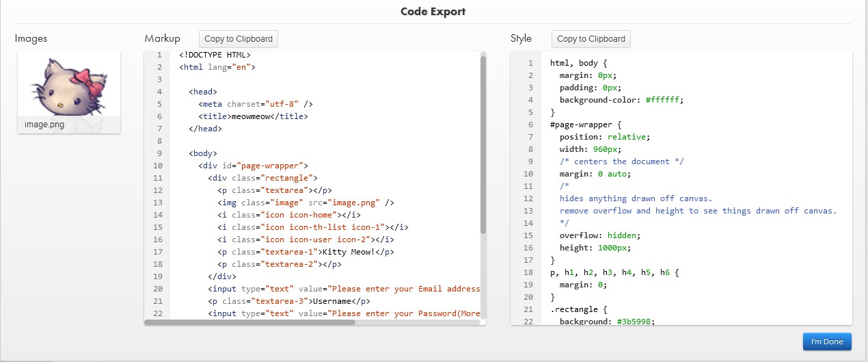Click the Email address input markup line
The width and height of the screenshot is (868, 362).
[x=344, y=289]
